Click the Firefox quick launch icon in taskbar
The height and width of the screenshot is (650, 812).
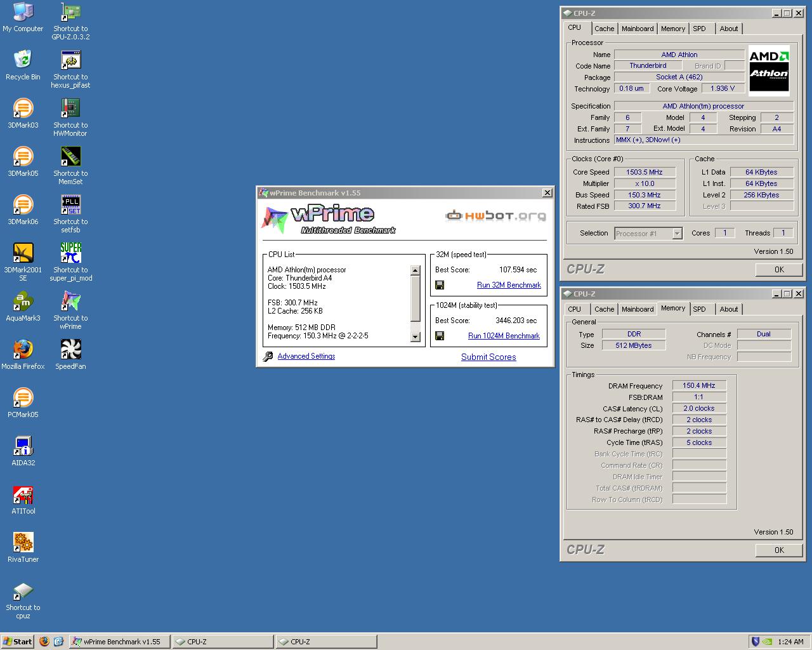(44, 642)
